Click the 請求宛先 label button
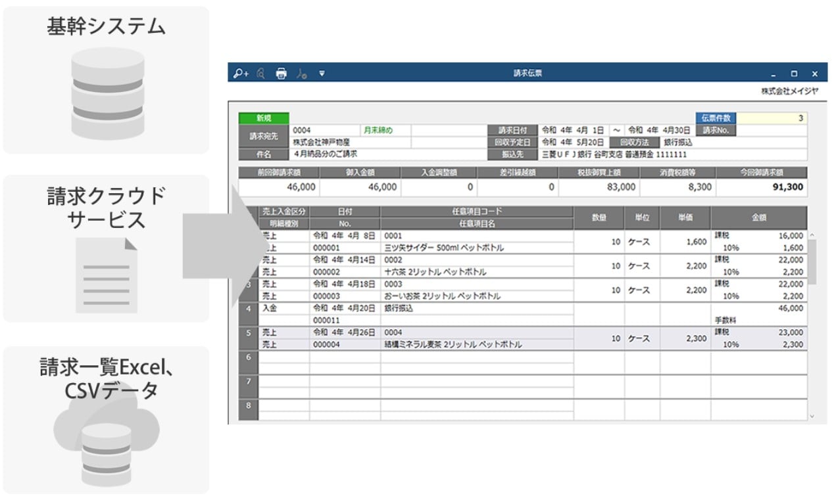The height and width of the screenshot is (504, 836). click(x=264, y=136)
